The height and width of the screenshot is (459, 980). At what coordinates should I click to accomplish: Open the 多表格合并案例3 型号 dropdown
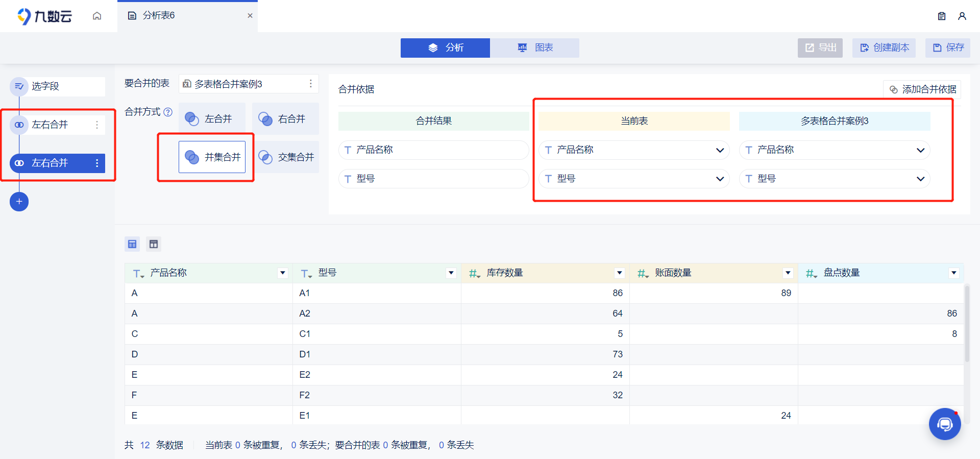(835, 179)
